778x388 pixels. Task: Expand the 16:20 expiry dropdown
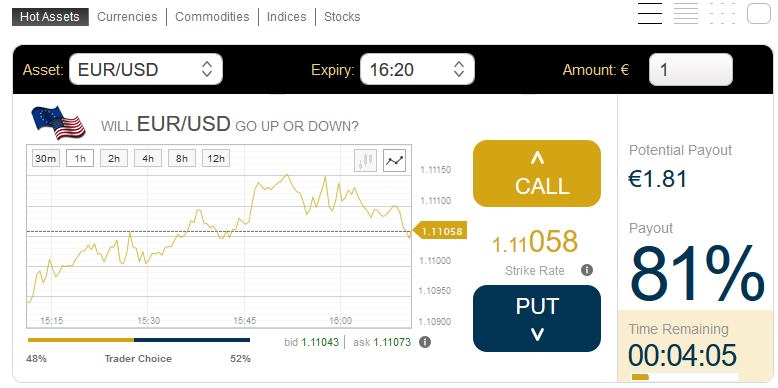click(x=417, y=69)
